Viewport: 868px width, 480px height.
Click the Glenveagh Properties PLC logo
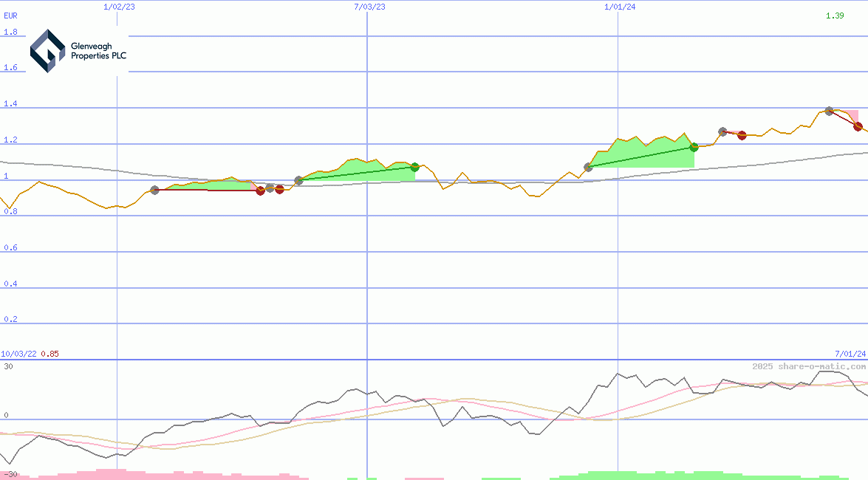click(x=78, y=51)
